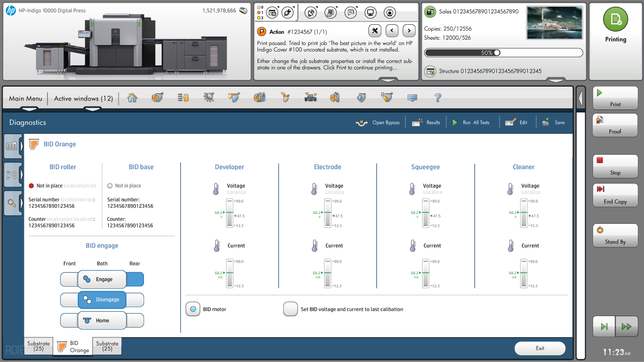This screenshot has width=644, height=362.
Task: Open the magnifier search side tab
Action: pyautogui.click(x=12, y=203)
